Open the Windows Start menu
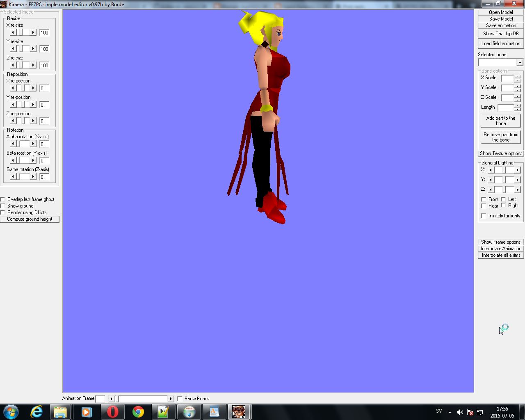Viewport: 525px width, 420px height. [x=10, y=411]
